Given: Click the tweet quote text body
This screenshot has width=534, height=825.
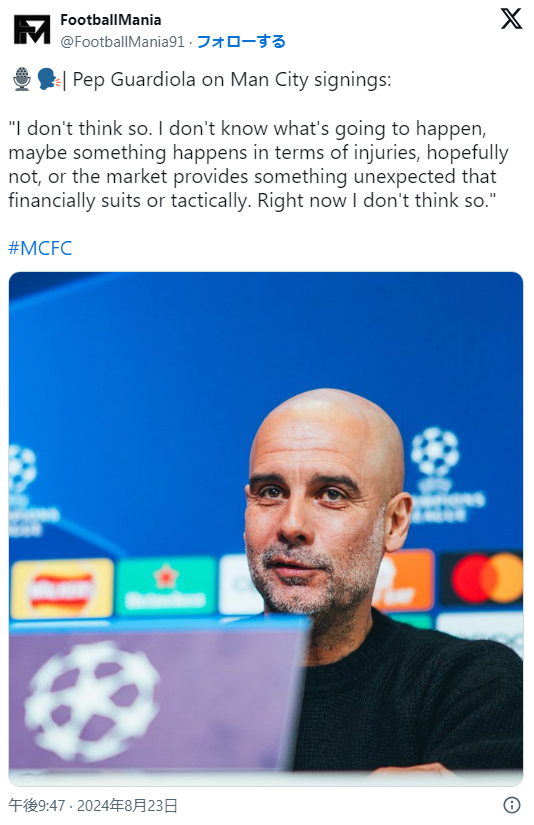Looking at the screenshot, I should click(258, 164).
